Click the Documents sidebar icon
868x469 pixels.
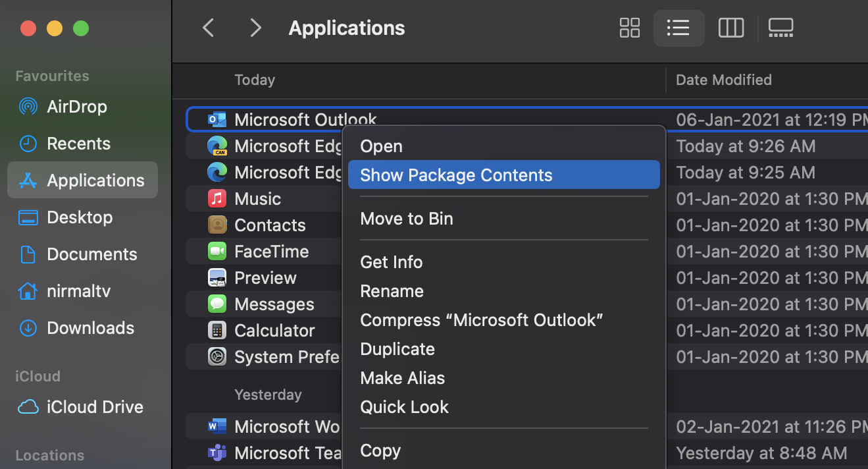pyautogui.click(x=28, y=254)
